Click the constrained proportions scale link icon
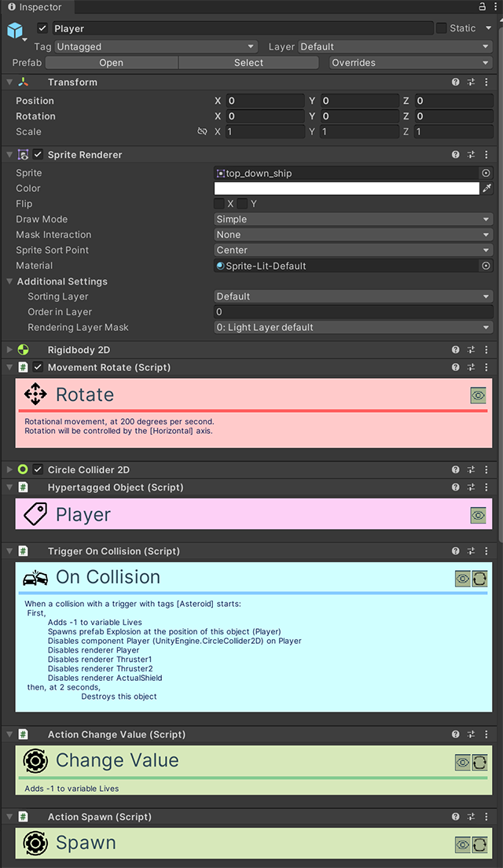The width and height of the screenshot is (503, 868). 202,132
